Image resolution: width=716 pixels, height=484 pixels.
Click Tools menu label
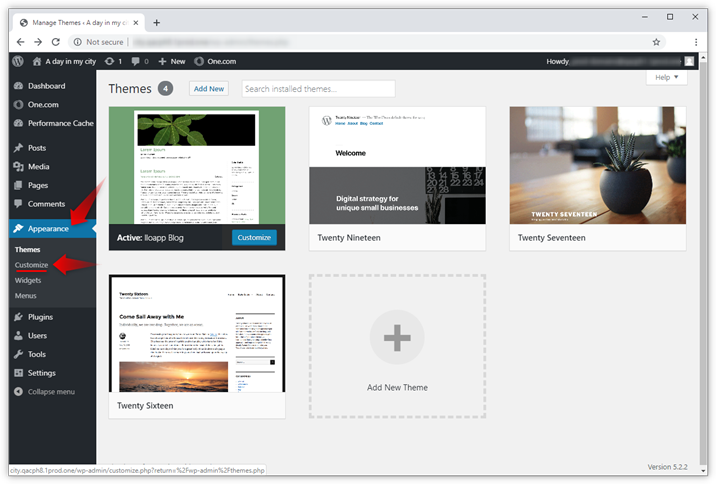[x=37, y=354]
